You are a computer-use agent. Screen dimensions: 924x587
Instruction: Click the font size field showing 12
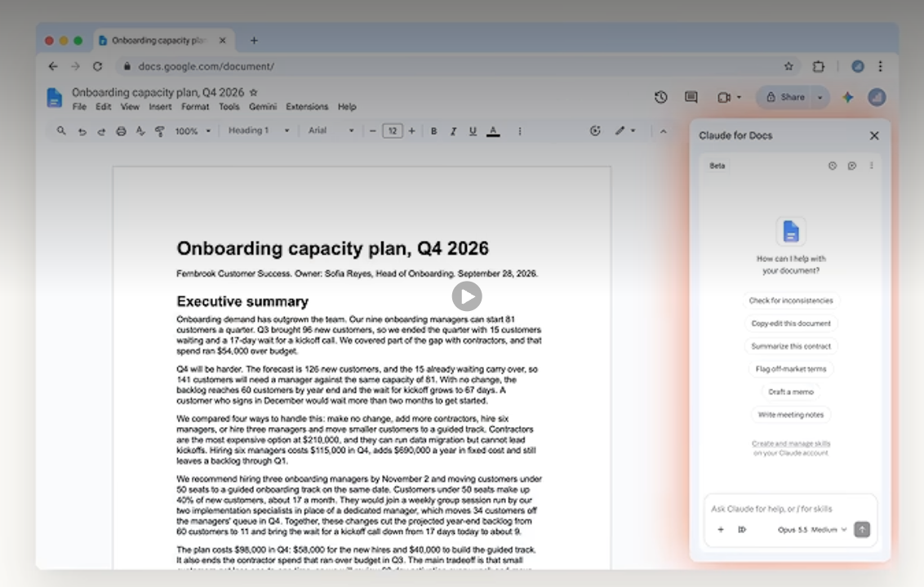[393, 131]
